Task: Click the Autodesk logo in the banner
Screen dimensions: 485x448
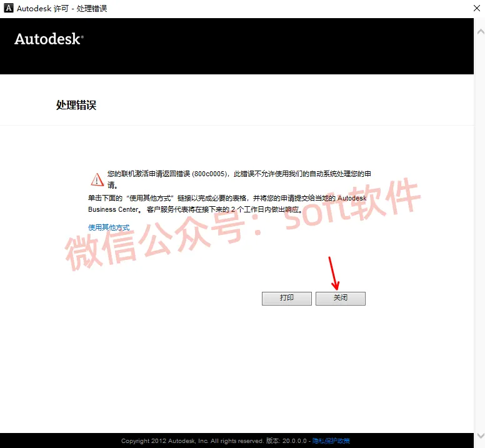Action: click(x=49, y=39)
